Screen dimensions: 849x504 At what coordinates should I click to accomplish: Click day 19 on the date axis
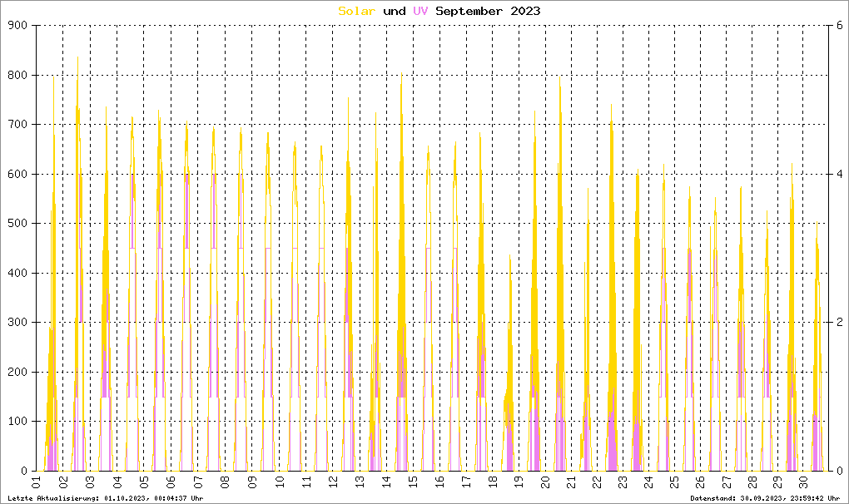click(518, 482)
